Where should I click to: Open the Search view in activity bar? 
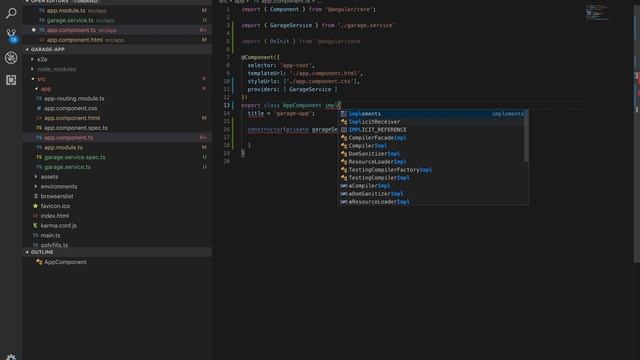[x=11, y=13]
